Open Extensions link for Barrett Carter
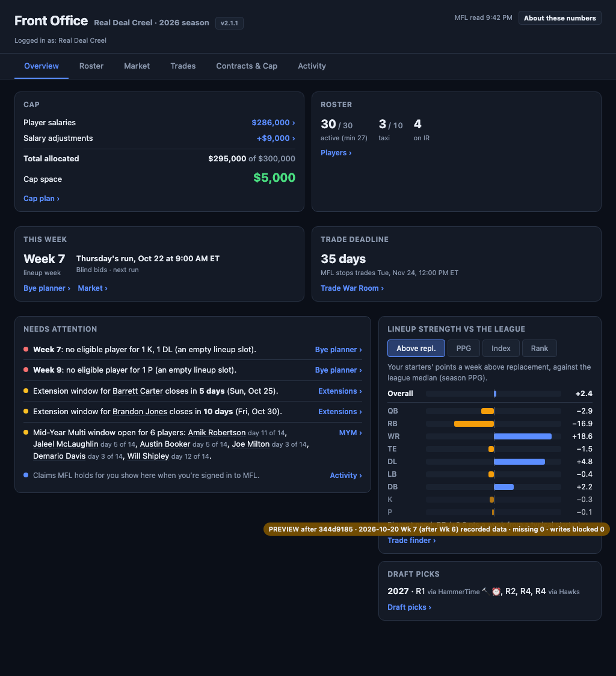Image resolution: width=616 pixels, height=676 pixels. 340,391
